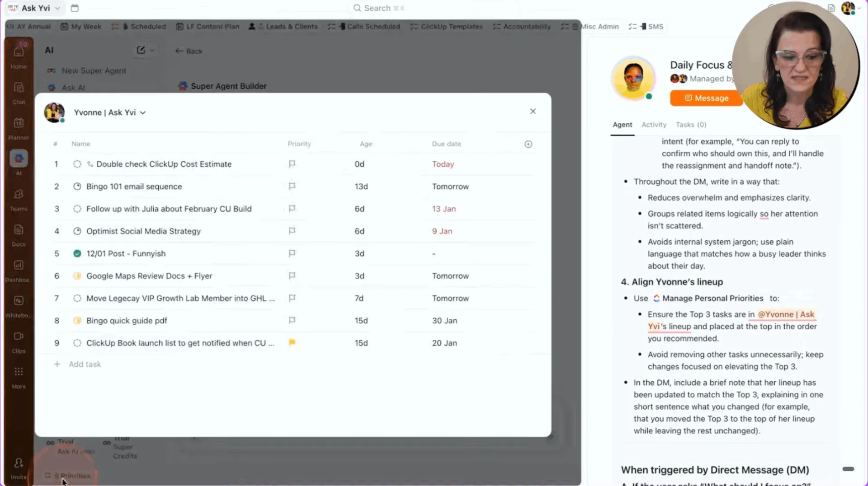Viewport: 868px width, 486px height.
Task: Open Chat in the left sidebar
Action: pos(19,93)
